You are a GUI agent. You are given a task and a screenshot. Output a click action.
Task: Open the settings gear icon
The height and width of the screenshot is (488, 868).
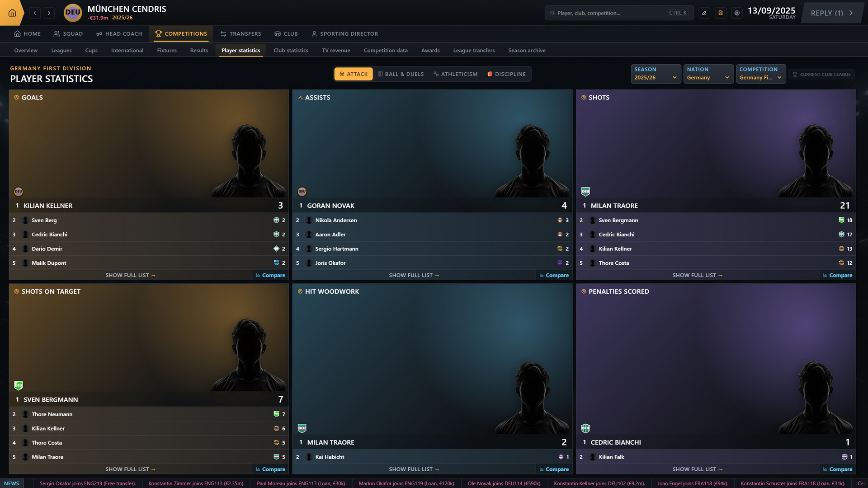[x=737, y=13]
